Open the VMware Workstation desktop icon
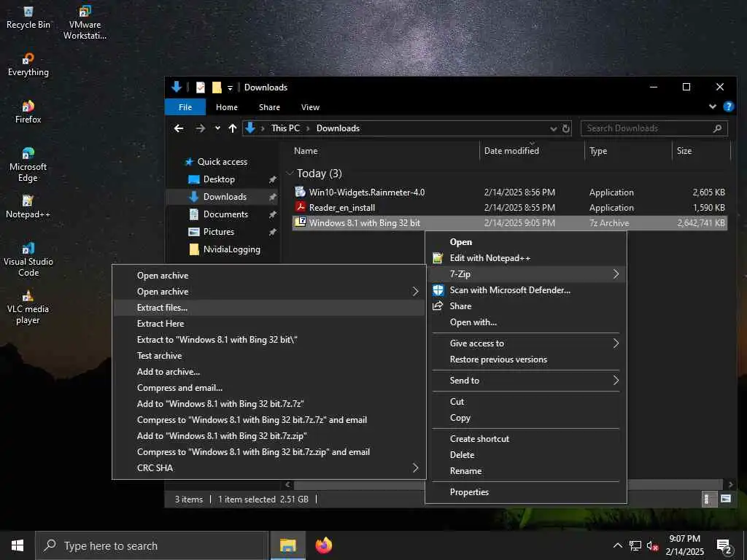 tap(85, 23)
